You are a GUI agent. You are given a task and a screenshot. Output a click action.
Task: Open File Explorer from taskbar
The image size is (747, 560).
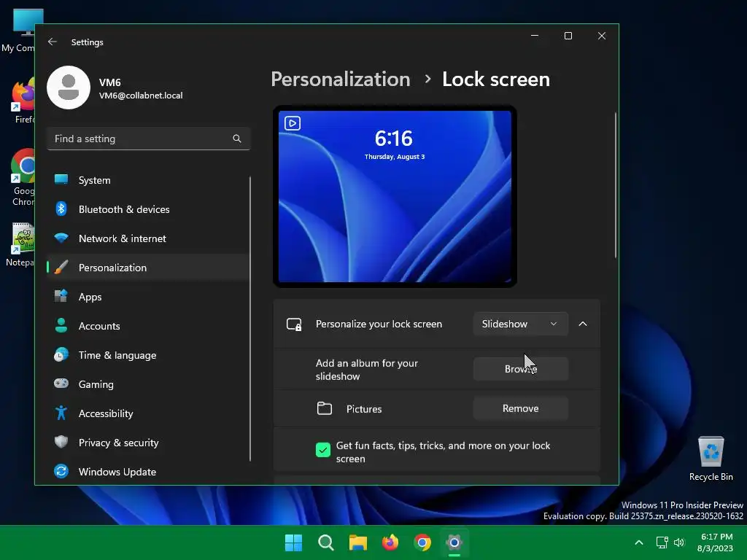[x=357, y=542]
